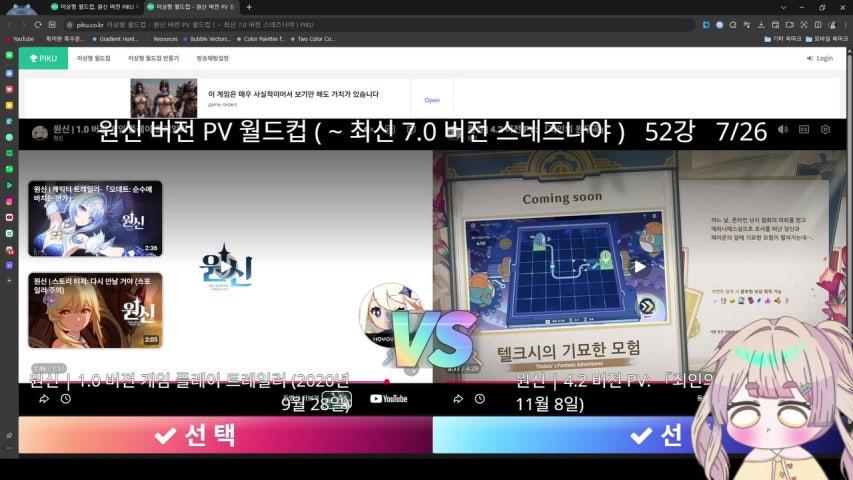The width and height of the screenshot is (853, 480).
Task: Open the pin icon in sidebar
Action: tap(9, 435)
